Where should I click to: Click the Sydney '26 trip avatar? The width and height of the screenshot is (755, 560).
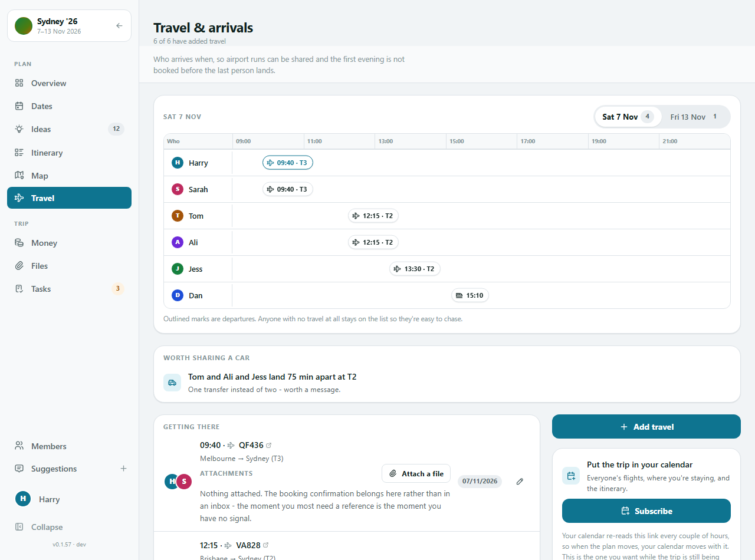(x=24, y=26)
